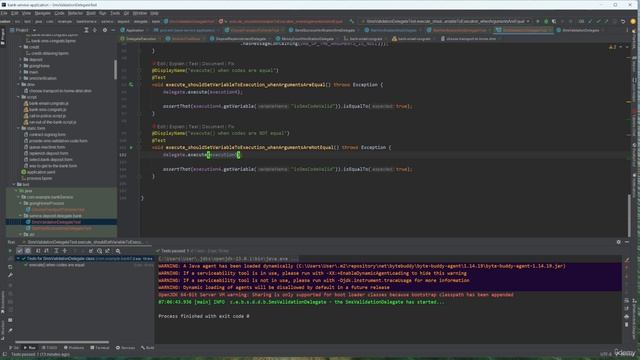Select choose-transport-to-home.dmn file in tree
Image resolution: width=640 pixels, height=360 pixels.
pos(57,91)
